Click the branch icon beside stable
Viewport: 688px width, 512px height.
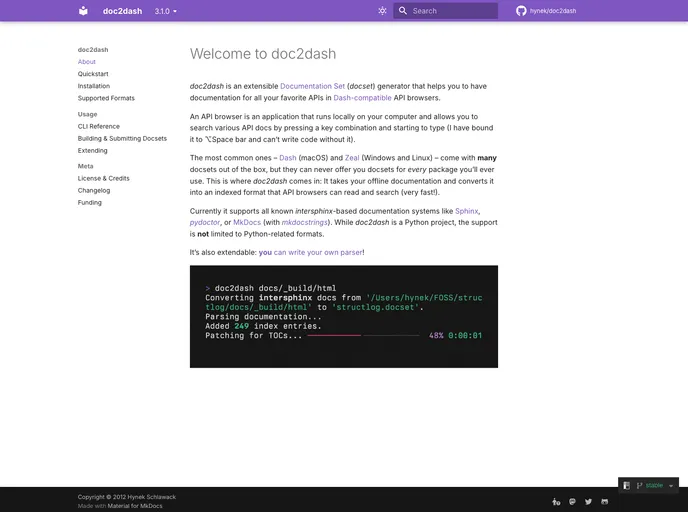639,486
